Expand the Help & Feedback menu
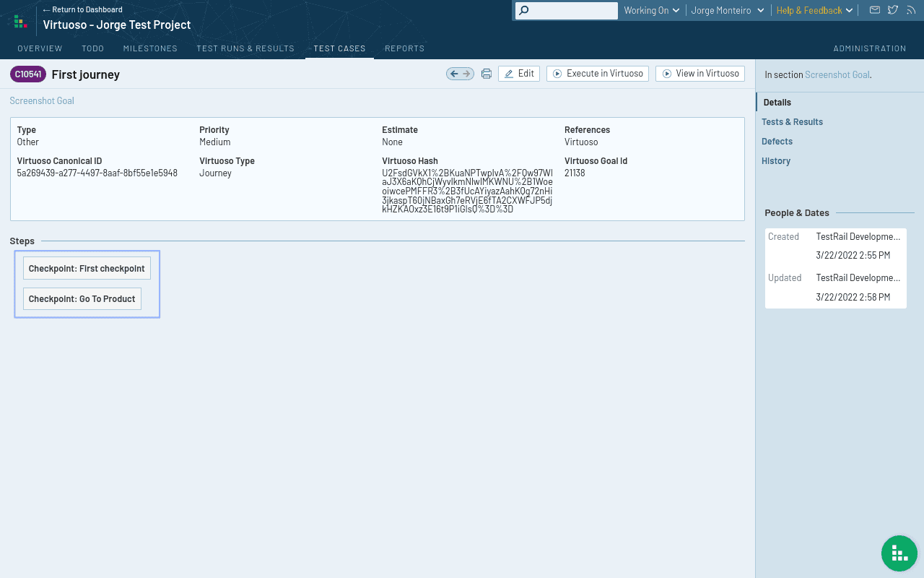Image resolution: width=924 pixels, height=578 pixels. point(814,10)
